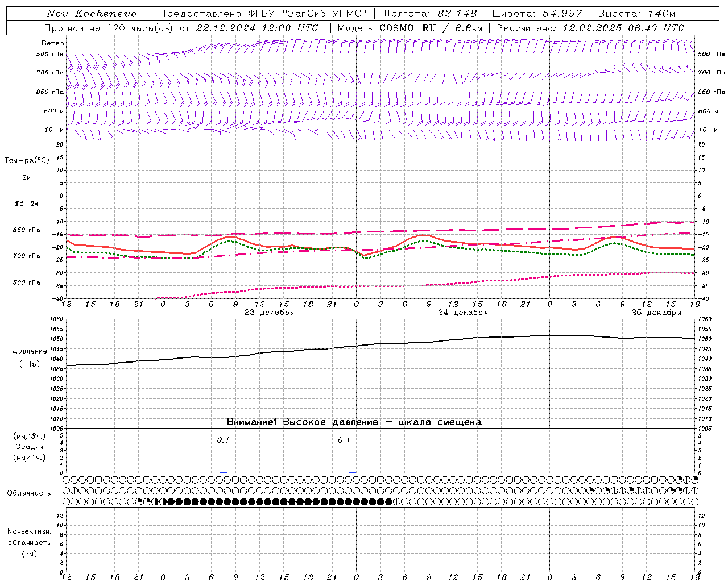Click the computed time Рассчитано: 12.02.2025 06:49 UTC

(590, 28)
